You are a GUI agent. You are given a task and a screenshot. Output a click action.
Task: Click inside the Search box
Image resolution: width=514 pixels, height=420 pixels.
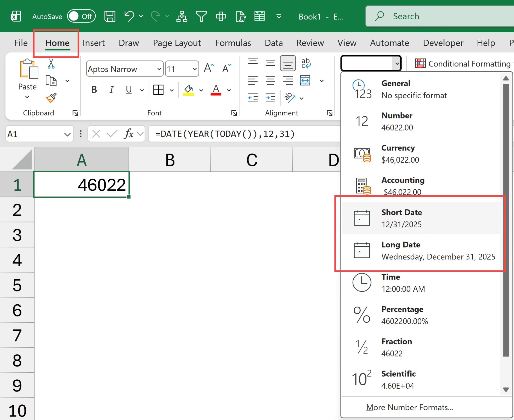pos(439,16)
